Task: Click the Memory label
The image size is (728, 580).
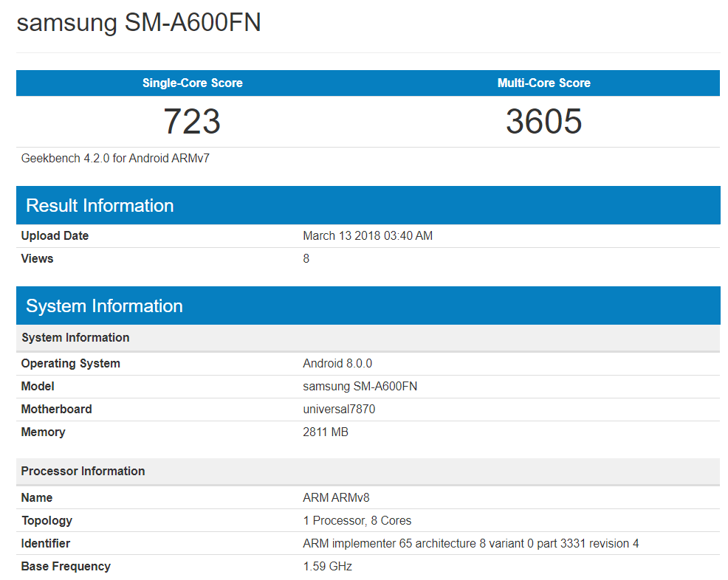Action: pyautogui.click(x=43, y=432)
